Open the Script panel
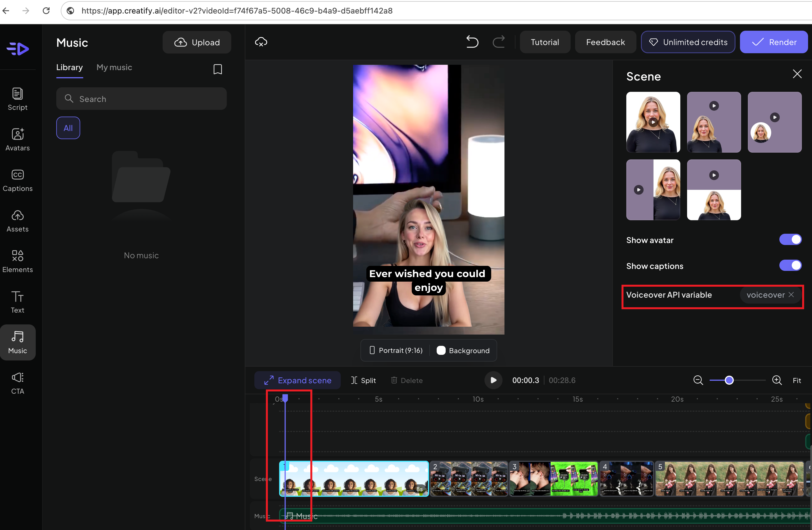812x530 pixels. click(x=17, y=99)
